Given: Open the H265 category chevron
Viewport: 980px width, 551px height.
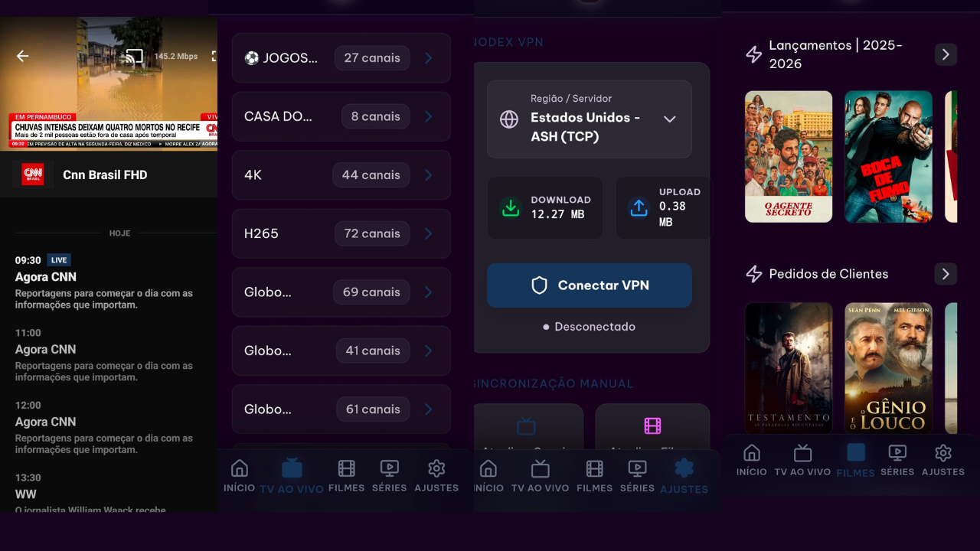Looking at the screenshot, I should coord(429,233).
